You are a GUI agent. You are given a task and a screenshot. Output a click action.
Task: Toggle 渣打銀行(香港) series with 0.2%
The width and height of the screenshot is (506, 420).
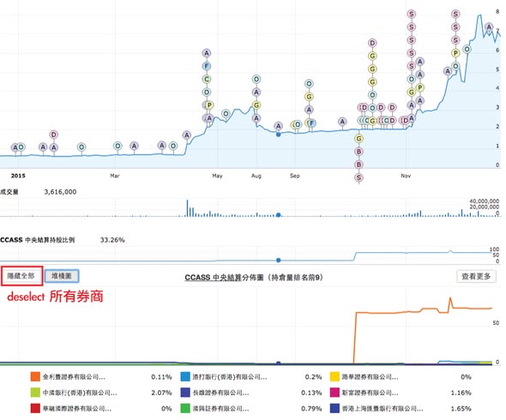251,377
